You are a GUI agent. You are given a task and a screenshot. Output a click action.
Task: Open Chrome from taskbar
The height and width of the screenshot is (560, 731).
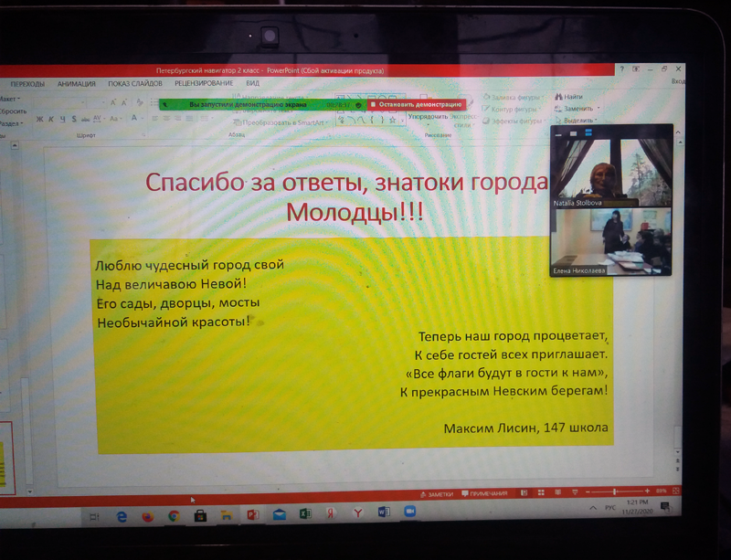point(174,516)
